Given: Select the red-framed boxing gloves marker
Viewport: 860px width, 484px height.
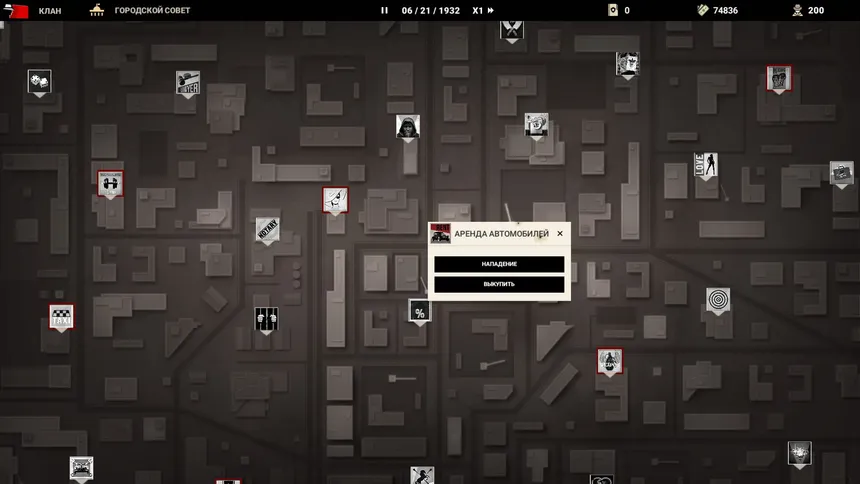Looking at the screenshot, I should (x=779, y=78).
